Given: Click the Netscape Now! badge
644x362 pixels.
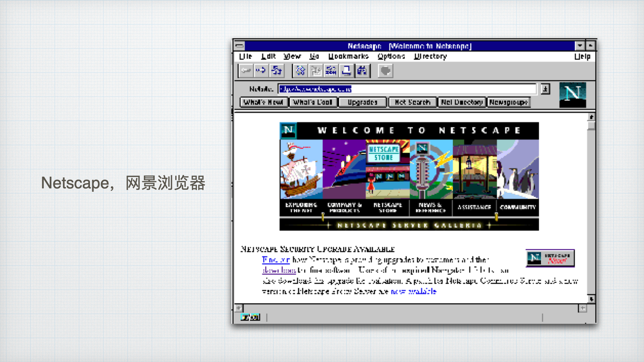Looking at the screenshot, I should [550, 258].
